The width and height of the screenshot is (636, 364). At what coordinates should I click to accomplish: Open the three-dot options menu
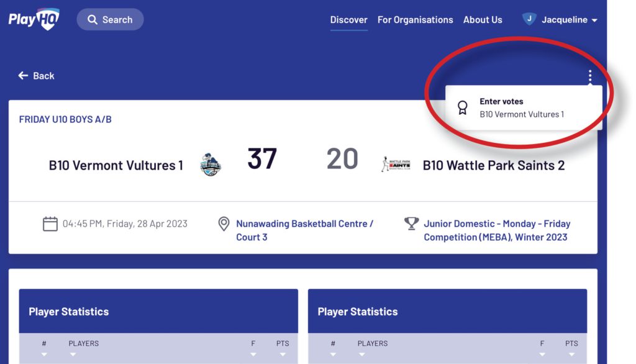tap(590, 76)
